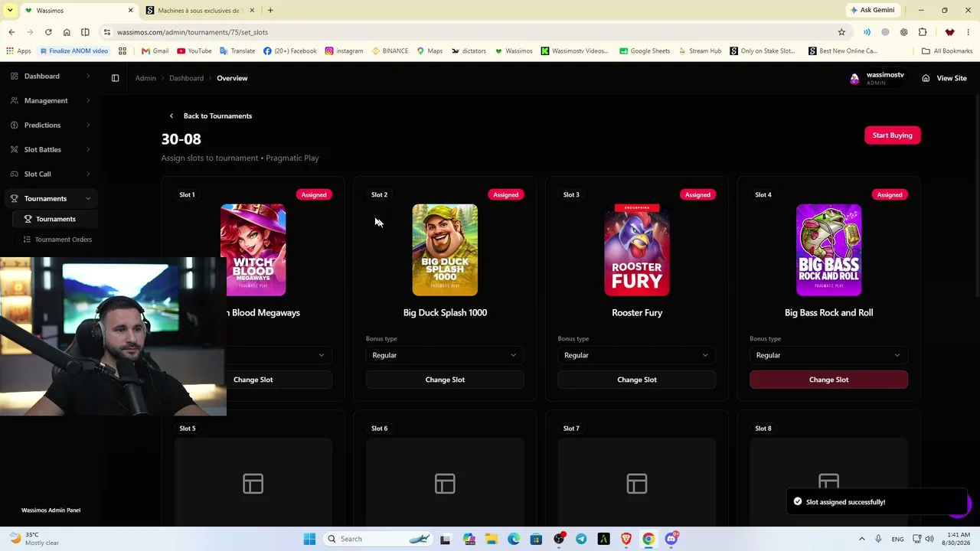Click the taskbar Search box

click(x=380, y=539)
